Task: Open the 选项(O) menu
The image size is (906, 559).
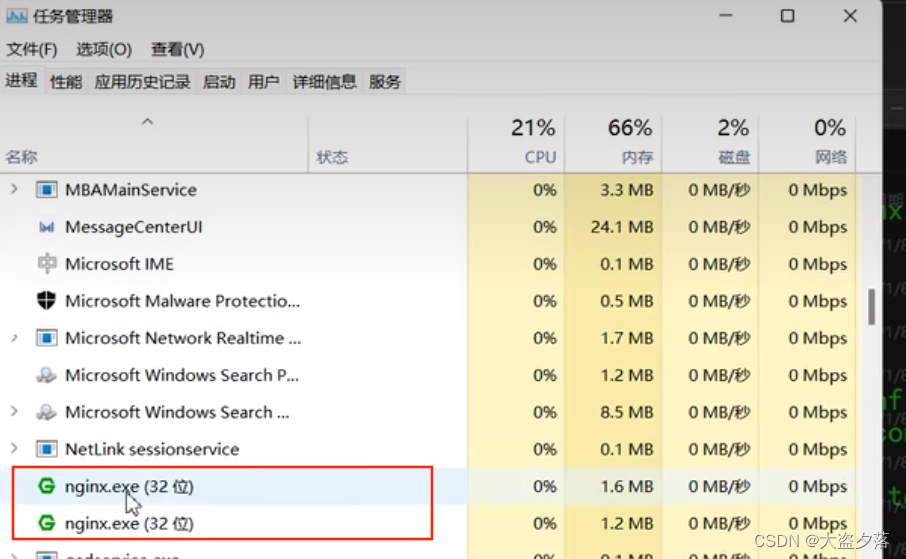Action: [x=104, y=50]
